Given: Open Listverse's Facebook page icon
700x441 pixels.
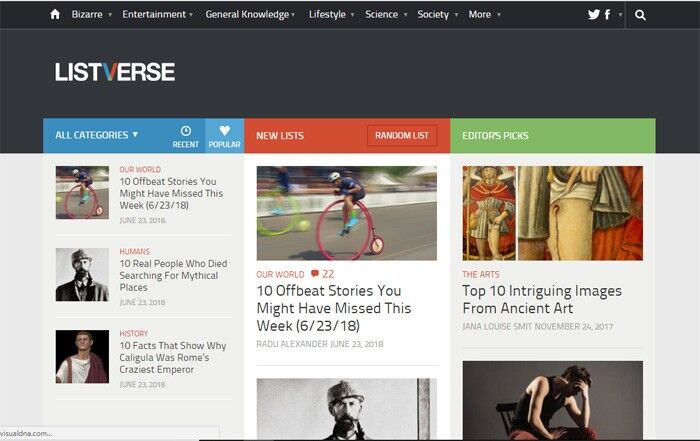Looking at the screenshot, I should (x=607, y=15).
